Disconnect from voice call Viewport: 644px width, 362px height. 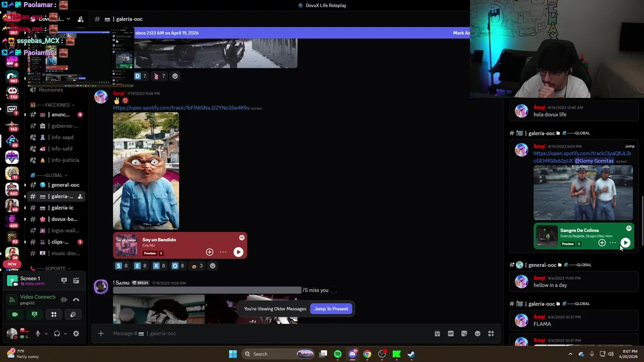click(76, 300)
